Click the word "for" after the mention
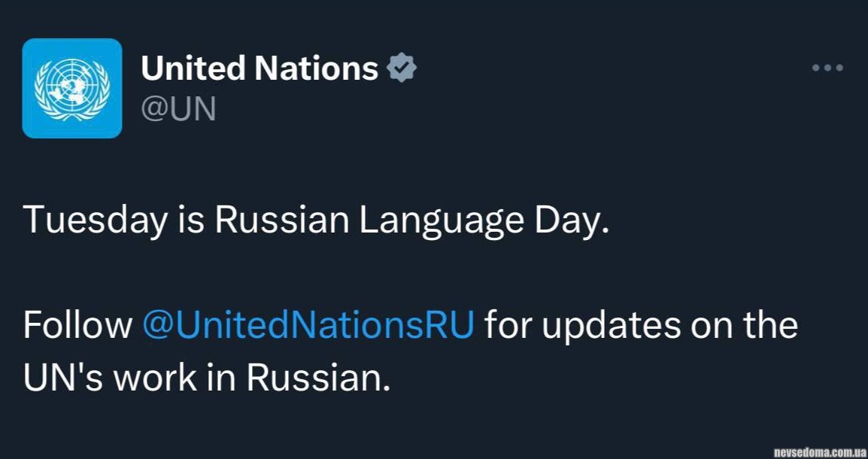Image resolution: width=868 pixels, height=459 pixels. coord(506,326)
